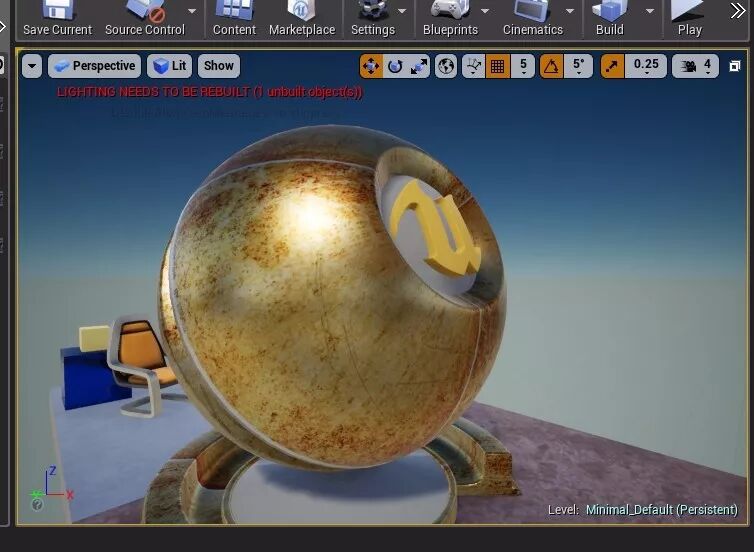Open the Marketplace toolbar button
Screen dimensions: 754x552
(x=302, y=18)
